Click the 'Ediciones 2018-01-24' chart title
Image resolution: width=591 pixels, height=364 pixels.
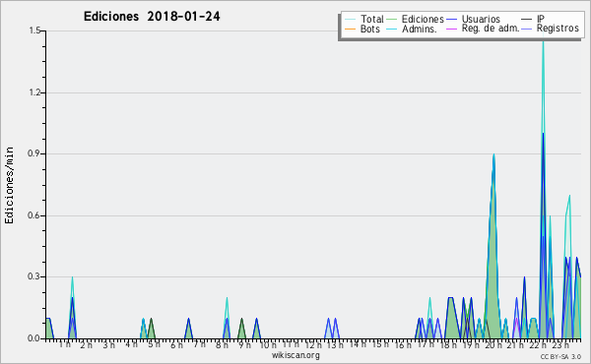click(152, 17)
